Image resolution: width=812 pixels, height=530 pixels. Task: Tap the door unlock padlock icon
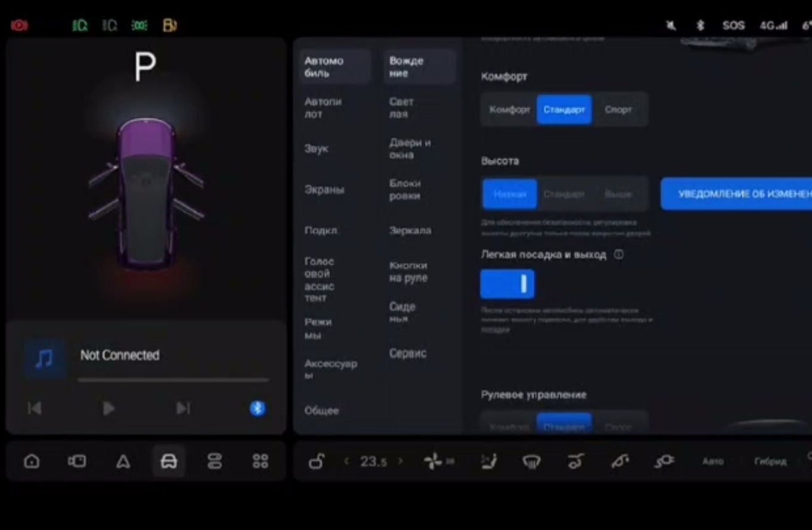316,461
